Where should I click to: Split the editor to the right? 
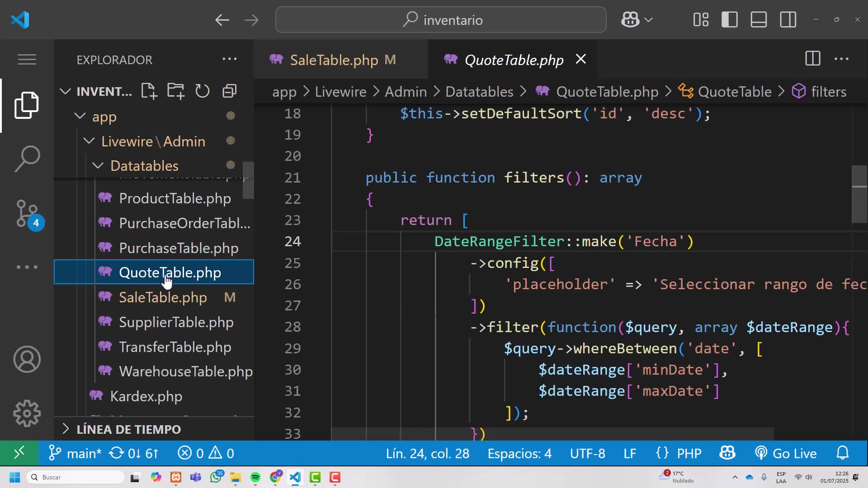click(x=812, y=59)
